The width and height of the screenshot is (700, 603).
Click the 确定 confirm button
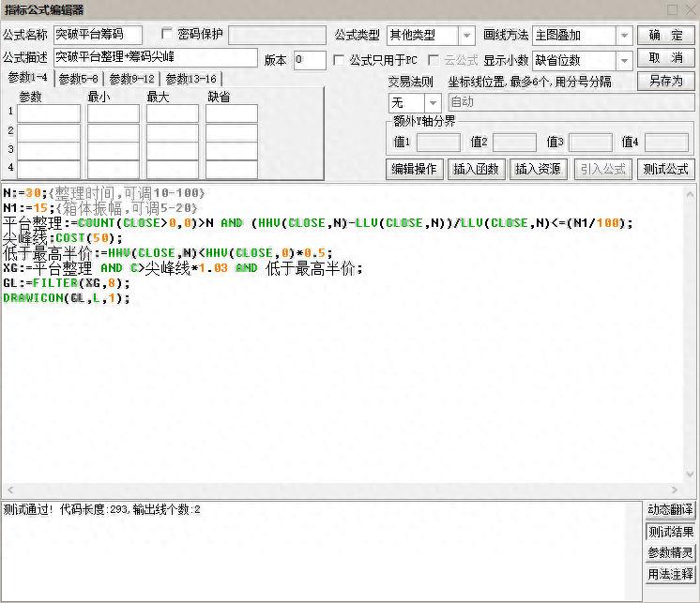(665, 35)
